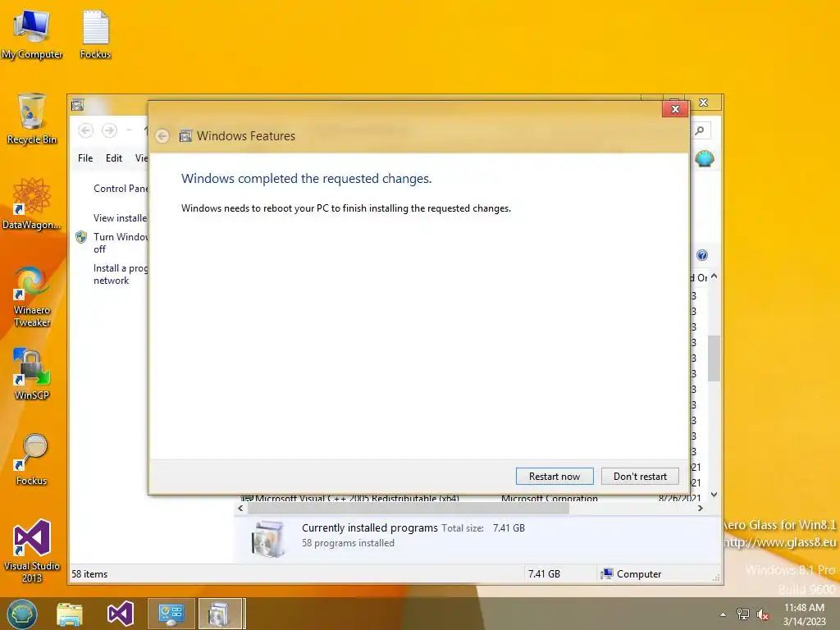Open Visual Studio 2013 desktop shortcut
This screenshot has height=630, width=840.
[32, 551]
